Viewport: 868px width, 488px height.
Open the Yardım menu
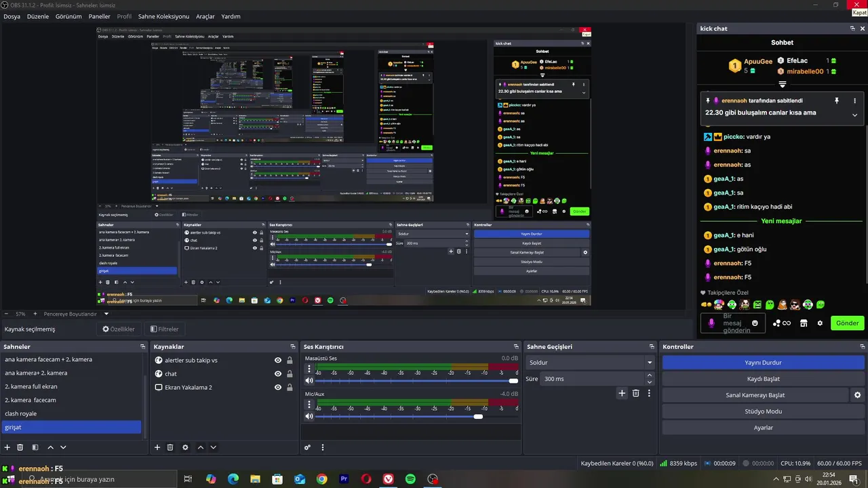click(x=231, y=16)
